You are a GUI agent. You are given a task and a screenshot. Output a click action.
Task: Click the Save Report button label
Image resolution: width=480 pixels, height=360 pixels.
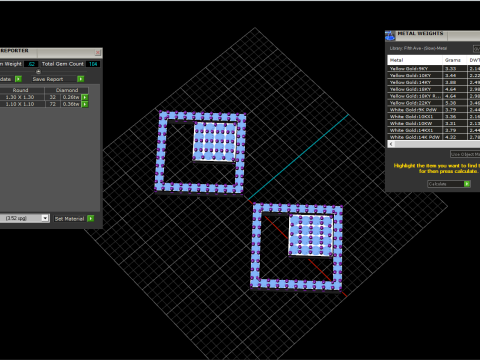click(x=48, y=79)
